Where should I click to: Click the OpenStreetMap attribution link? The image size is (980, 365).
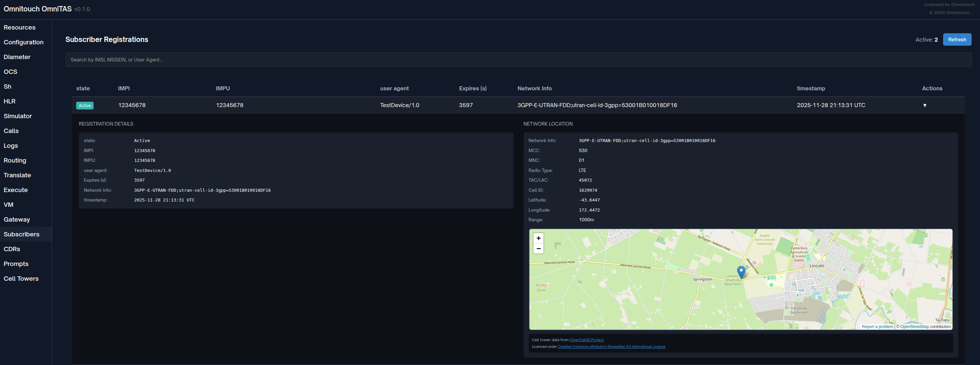pyautogui.click(x=914, y=327)
